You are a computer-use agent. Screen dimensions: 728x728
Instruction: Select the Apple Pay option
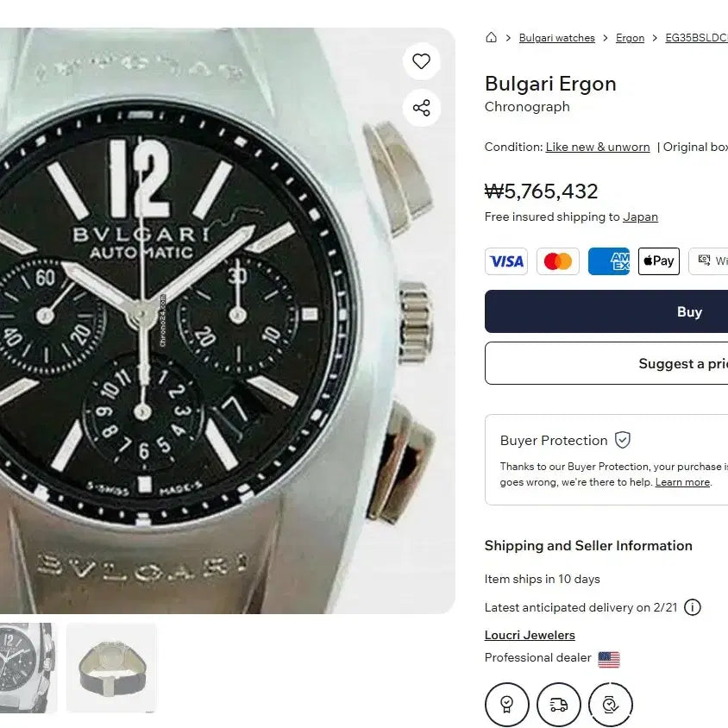pyautogui.click(x=658, y=261)
